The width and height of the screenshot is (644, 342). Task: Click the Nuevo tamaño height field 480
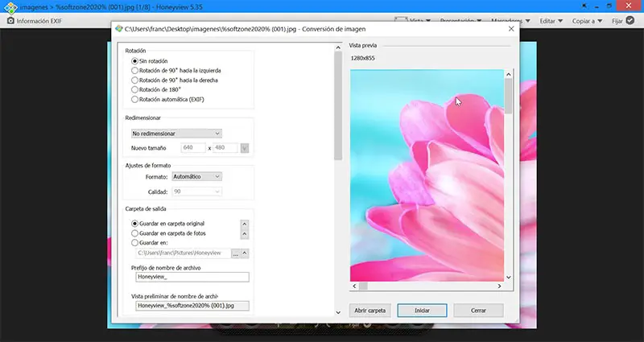225,148
